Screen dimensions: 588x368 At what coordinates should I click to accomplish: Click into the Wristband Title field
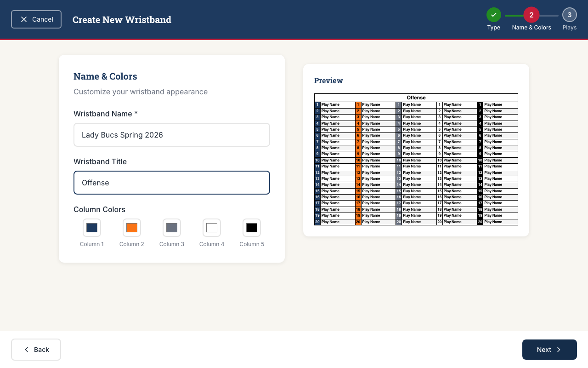(172, 183)
